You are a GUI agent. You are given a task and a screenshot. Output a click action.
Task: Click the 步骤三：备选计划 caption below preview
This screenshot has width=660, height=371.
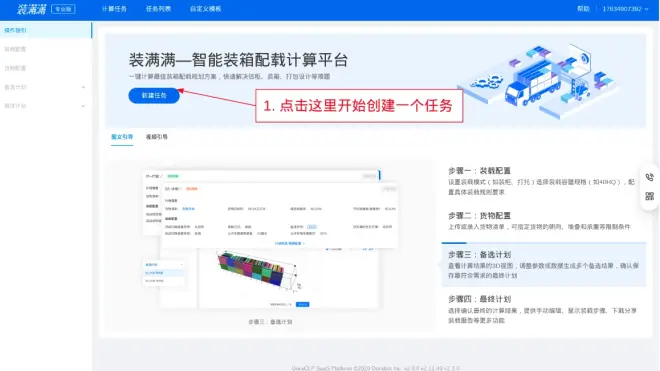click(270, 322)
